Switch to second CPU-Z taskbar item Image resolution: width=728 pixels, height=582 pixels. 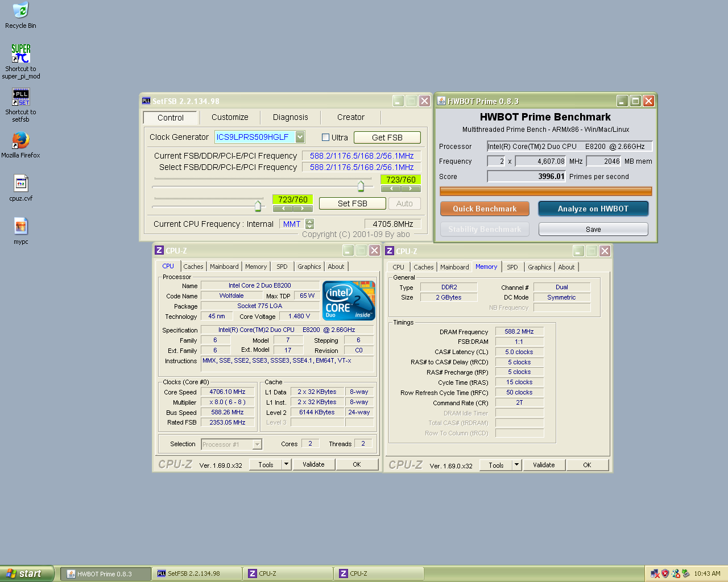pyautogui.click(x=379, y=573)
